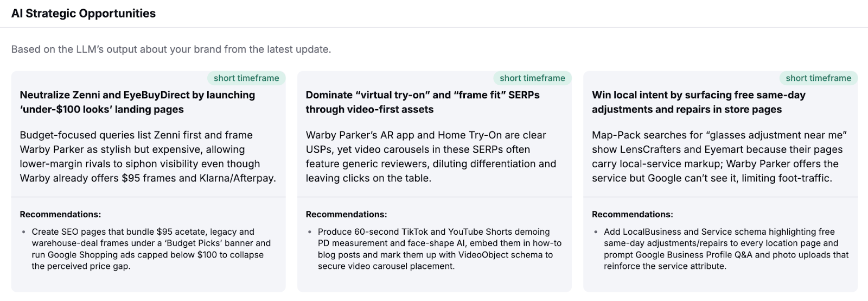Click middle card's 'short timeframe' badge
This screenshot has height=301, width=868.
coord(532,78)
